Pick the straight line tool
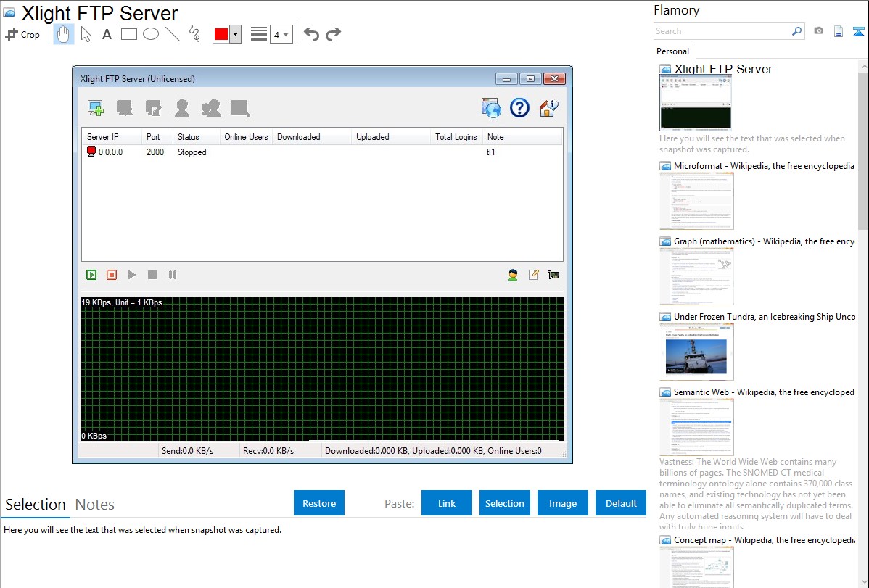This screenshot has width=869, height=588. pyautogui.click(x=173, y=34)
